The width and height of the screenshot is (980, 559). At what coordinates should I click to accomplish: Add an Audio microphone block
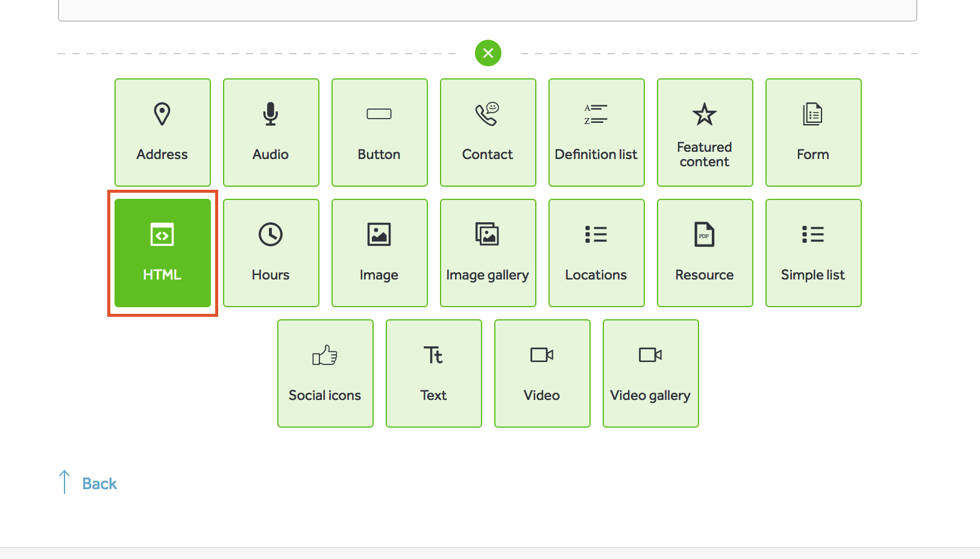click(x=271, y=133)
